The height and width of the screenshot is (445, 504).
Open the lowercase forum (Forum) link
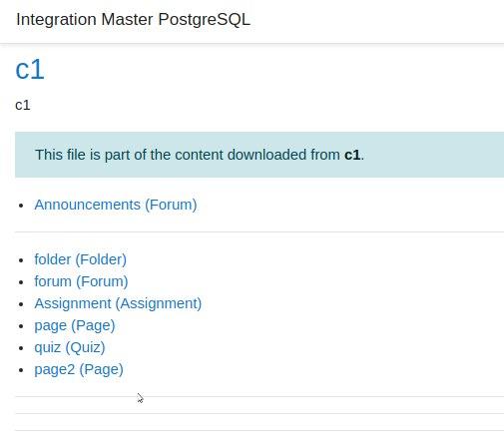pos(81,281)
